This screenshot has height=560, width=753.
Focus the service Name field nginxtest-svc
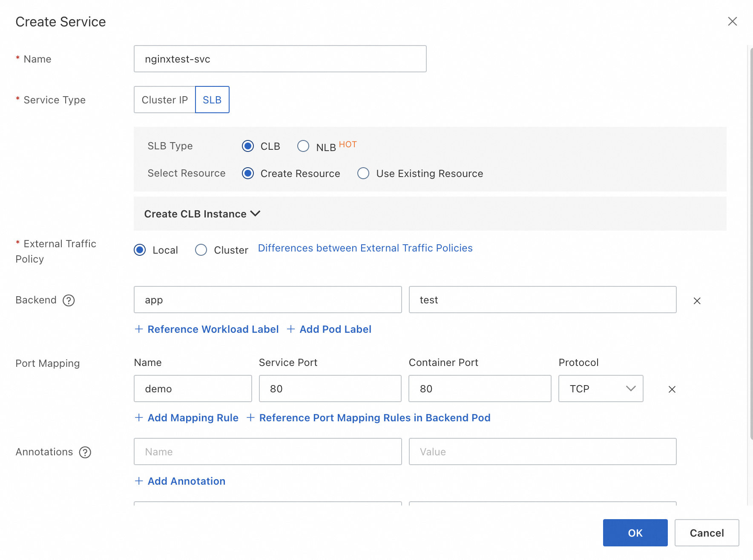click(280, 59)
